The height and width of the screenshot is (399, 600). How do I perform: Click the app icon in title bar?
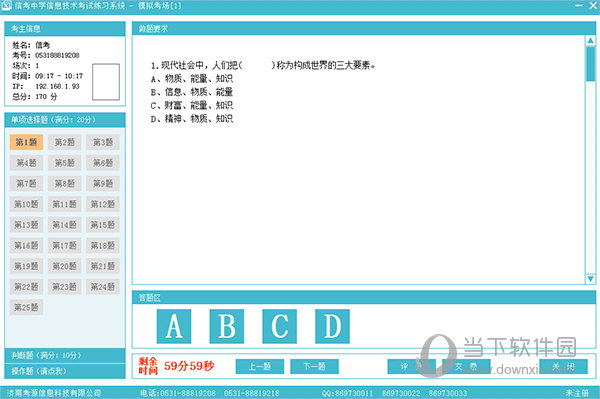[6, 6]
